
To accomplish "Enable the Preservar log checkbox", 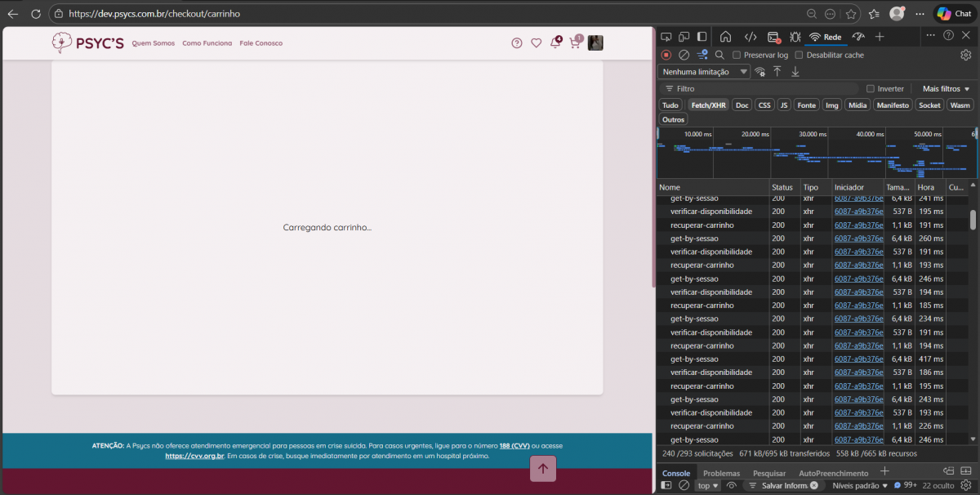I will (737, 55).
